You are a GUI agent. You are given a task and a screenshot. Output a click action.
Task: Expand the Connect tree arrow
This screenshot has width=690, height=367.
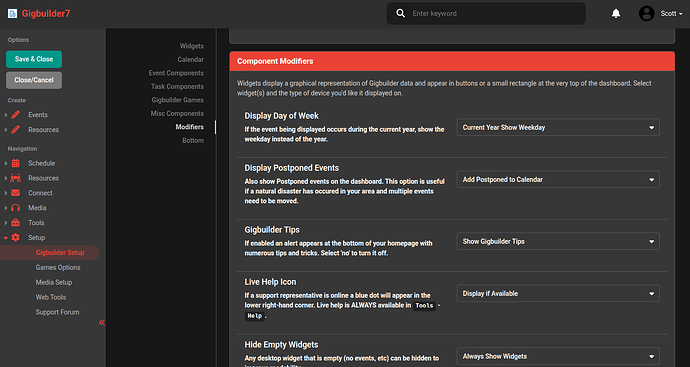pos(6,193)
